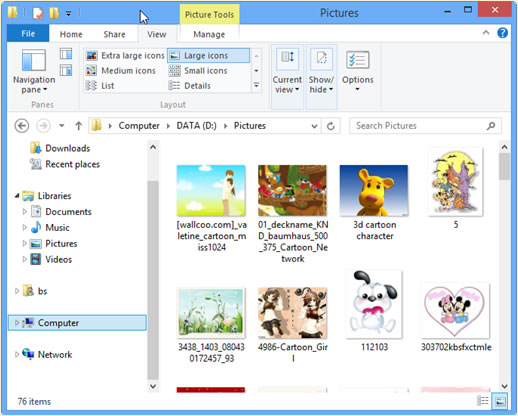Select Large icons layout

click(208, 55)
